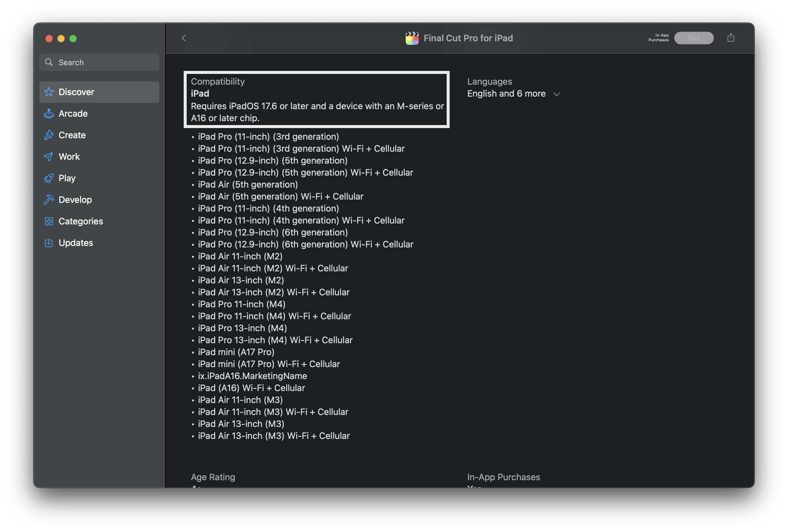The image size is (788, 532).
Task: Open the Play rocket icon
Action: [x=49, y=178]
